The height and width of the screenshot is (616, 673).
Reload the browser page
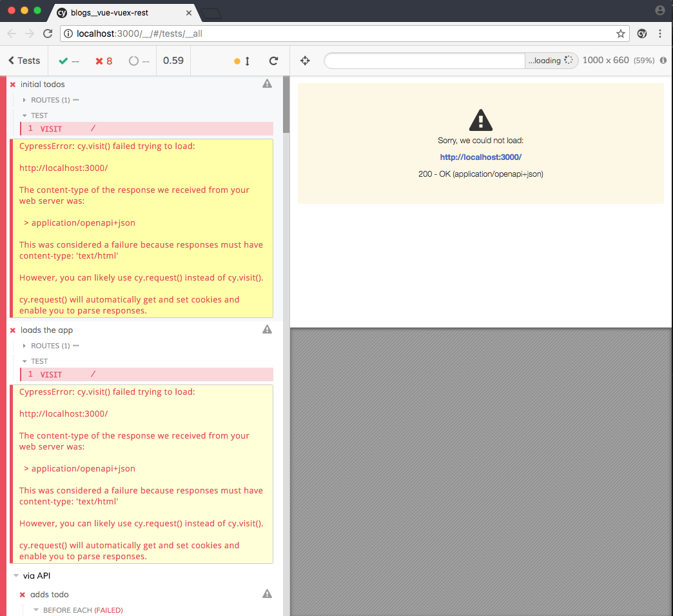point(48,34)
